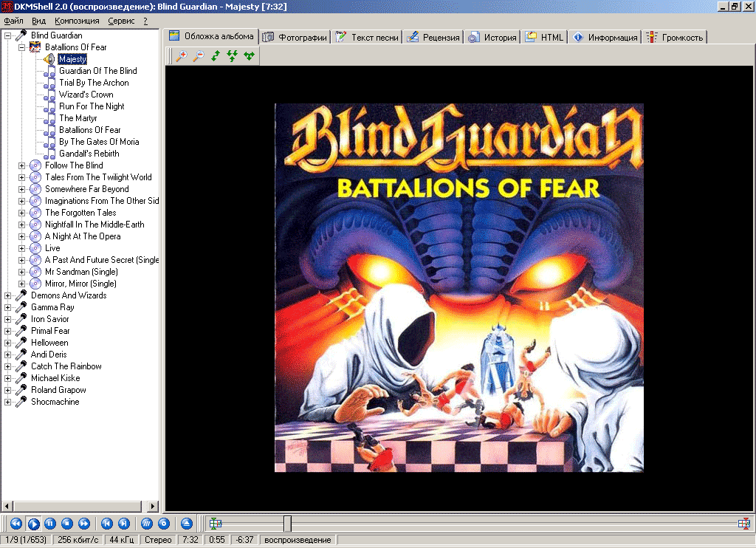
Task: Click the two-arrow diagonal resize icon
Action: pos(216,56)
